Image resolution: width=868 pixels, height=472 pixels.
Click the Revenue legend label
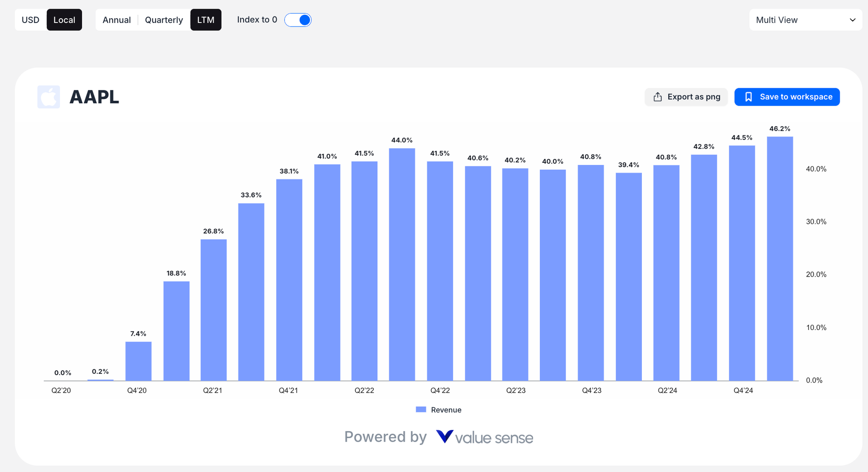[446, 410]
